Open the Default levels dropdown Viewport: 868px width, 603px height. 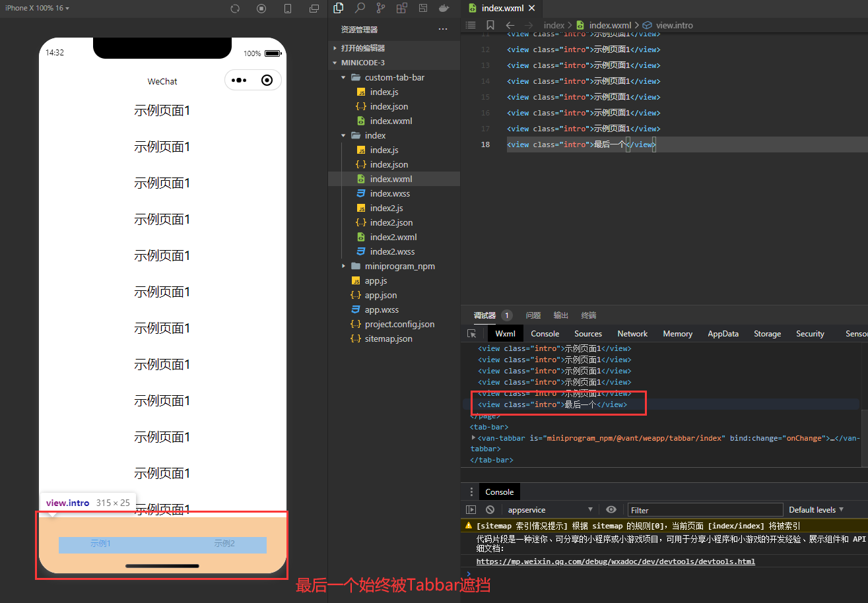point(816,509)
